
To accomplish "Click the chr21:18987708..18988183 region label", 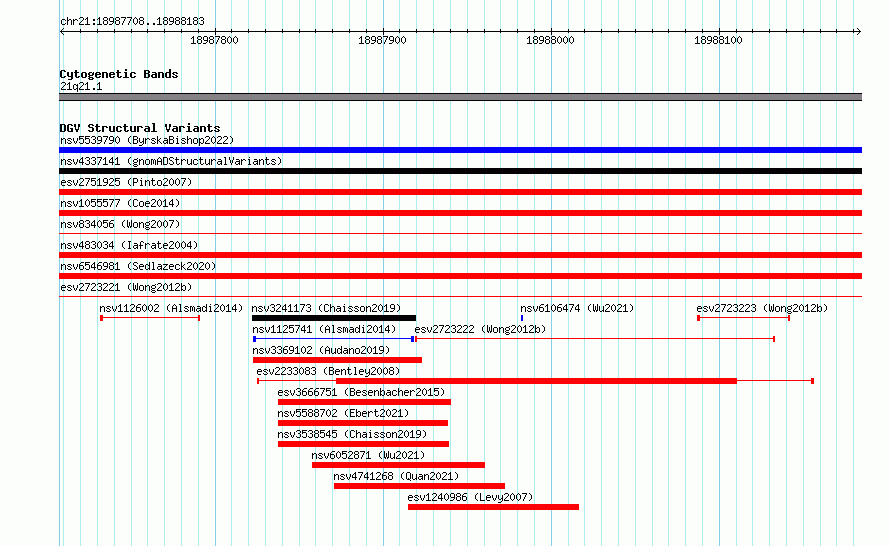I will (x=132, y=22).
